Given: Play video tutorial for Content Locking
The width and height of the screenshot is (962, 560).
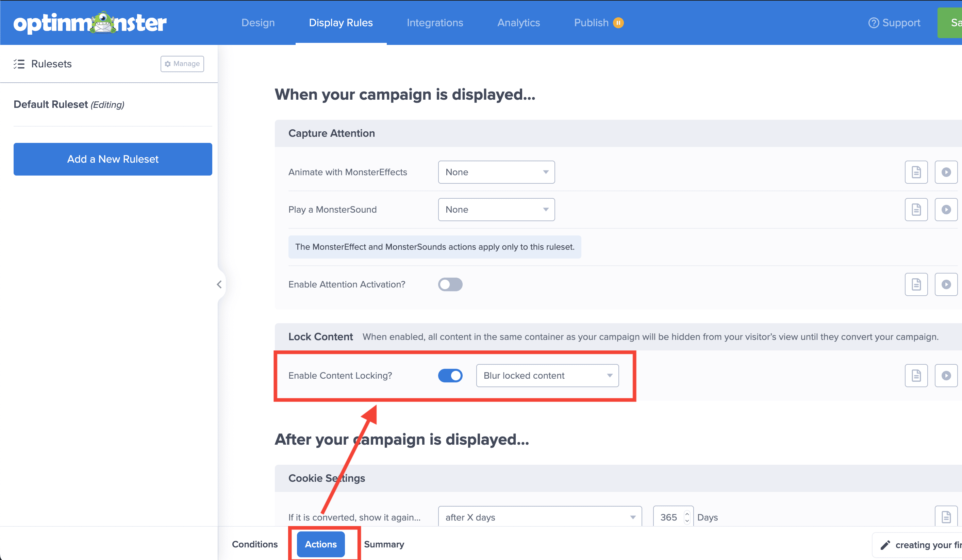Looking at the screenshot, I should click(x=946, y=376).
